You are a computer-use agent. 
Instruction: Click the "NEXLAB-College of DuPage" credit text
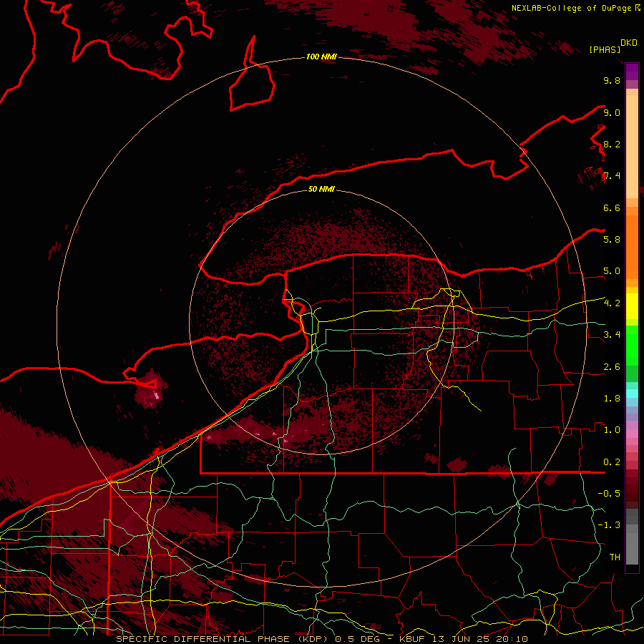point(571,8)
